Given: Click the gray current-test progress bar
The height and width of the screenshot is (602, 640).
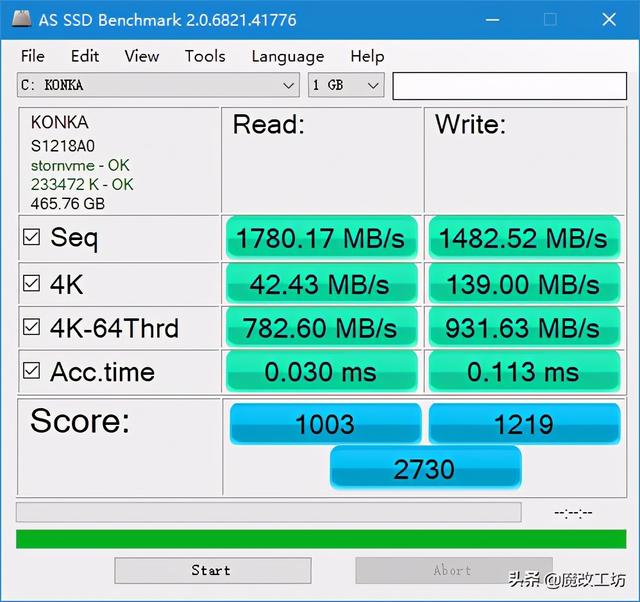Looking at the screenshot, I should coord(269,512).
